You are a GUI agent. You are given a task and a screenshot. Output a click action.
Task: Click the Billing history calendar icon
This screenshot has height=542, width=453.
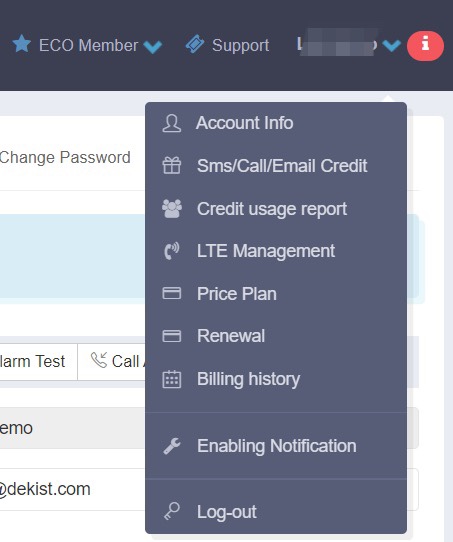click(x=172, y=379)
